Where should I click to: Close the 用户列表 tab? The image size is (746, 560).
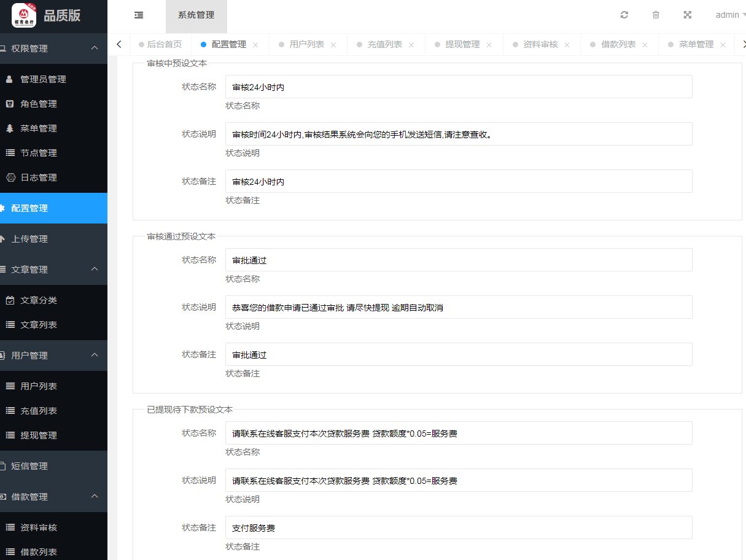point(333,45)
